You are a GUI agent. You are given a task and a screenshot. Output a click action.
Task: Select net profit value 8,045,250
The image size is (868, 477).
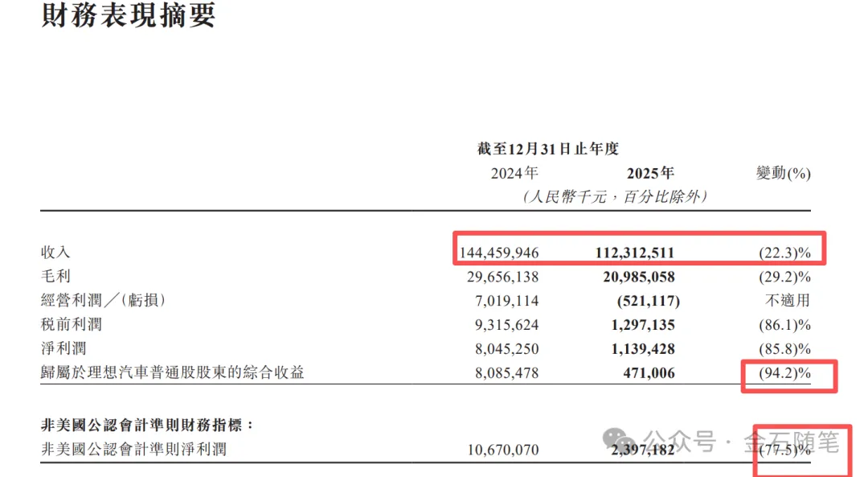506,349
